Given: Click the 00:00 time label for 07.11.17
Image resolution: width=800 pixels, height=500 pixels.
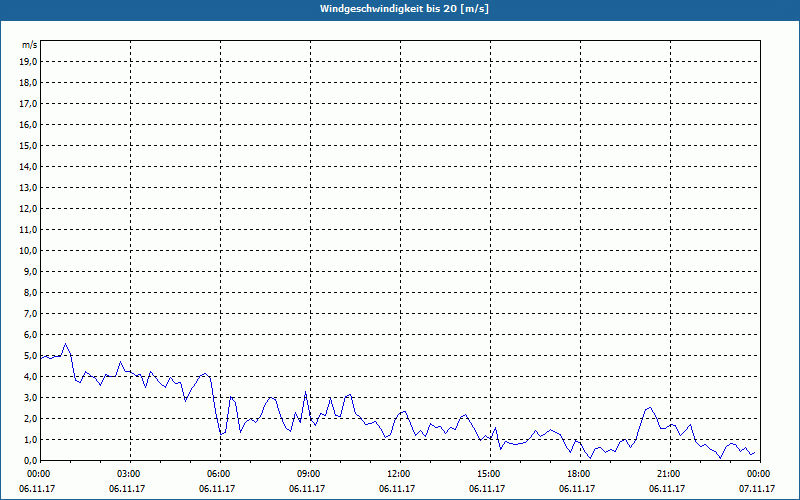Looking at the screenshot, I should [760, 474].
